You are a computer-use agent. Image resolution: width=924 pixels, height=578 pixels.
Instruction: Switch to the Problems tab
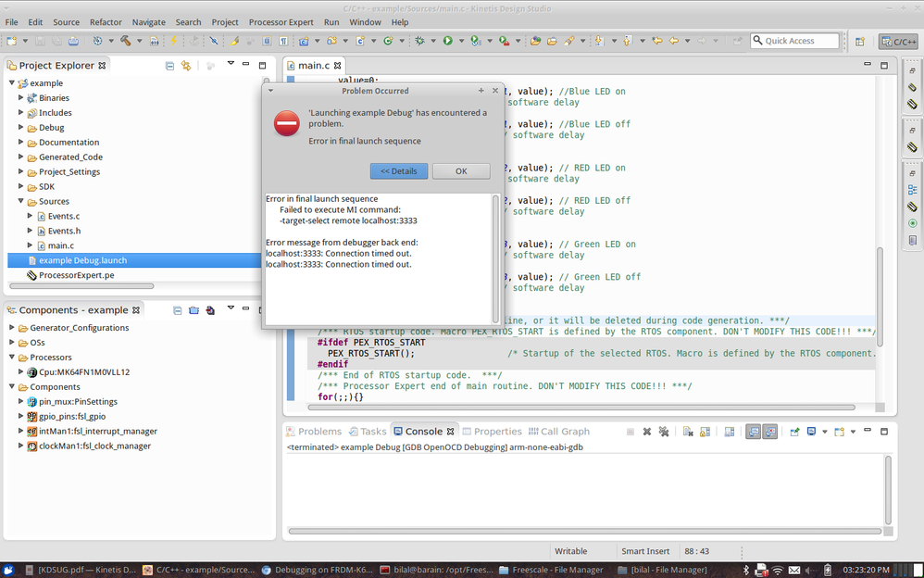point(314,432)
